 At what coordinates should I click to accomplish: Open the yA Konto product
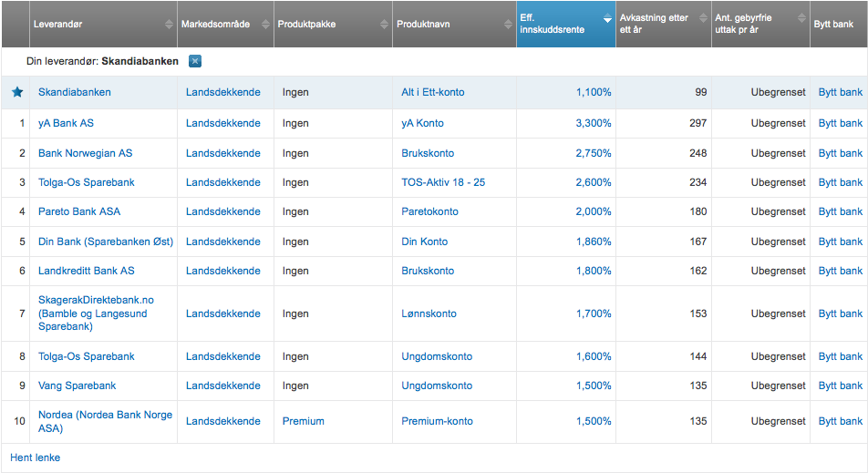point(422,123)
